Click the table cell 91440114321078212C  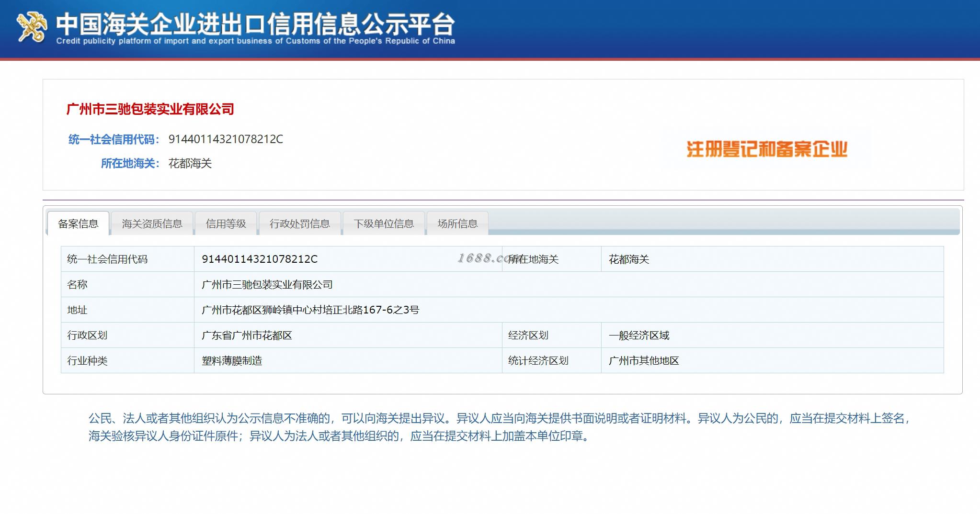coord(348,259)
